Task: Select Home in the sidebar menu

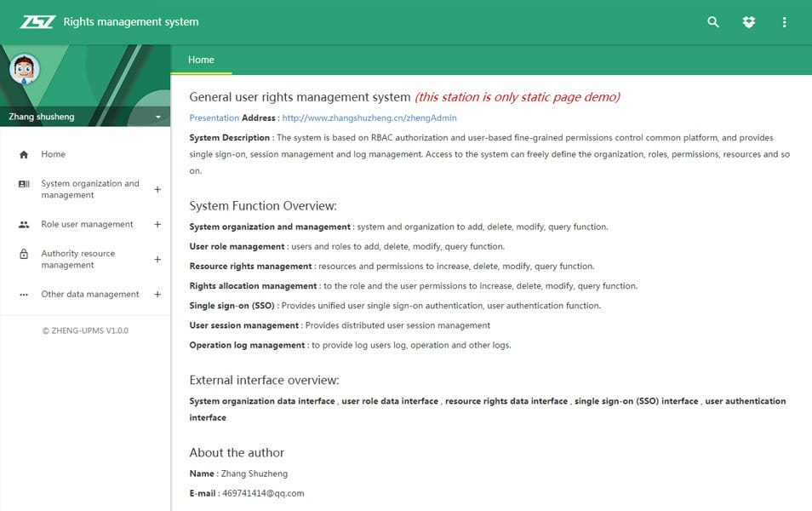Action: [x=53, y=154]
